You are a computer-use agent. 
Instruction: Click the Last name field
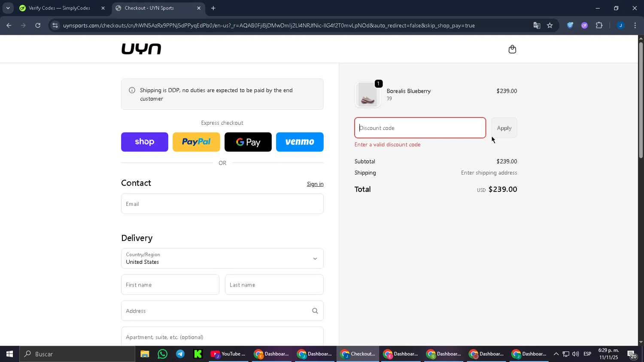[x=274, y=285]
